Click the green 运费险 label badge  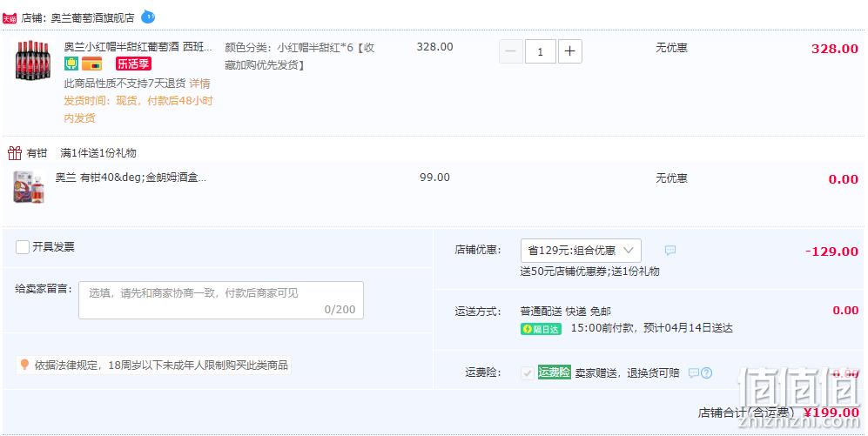(554, 372)
